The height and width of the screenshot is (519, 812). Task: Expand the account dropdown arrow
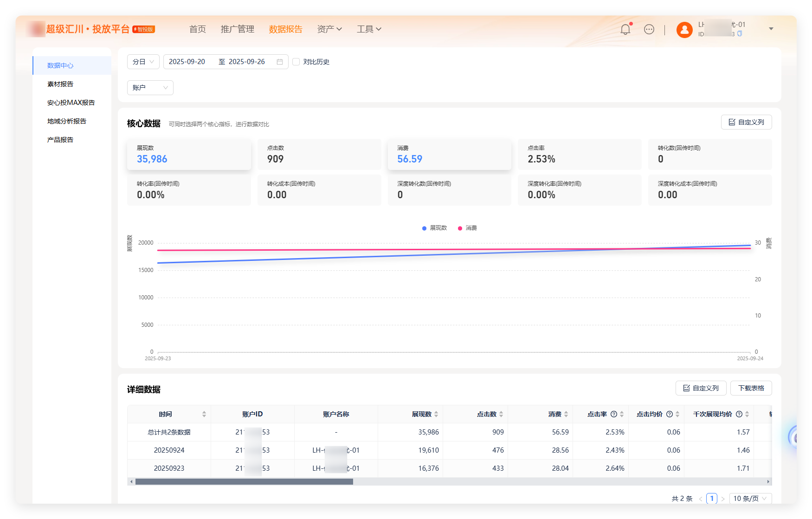pos(771,29)
